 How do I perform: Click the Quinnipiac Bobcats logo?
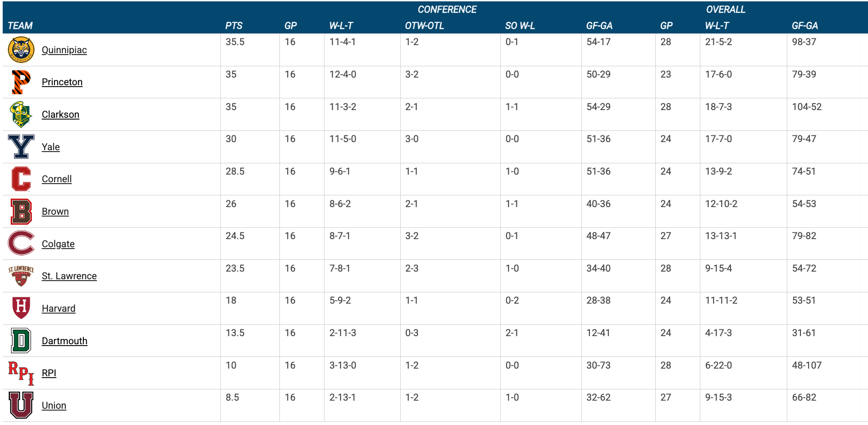click(x=21, y=50)
